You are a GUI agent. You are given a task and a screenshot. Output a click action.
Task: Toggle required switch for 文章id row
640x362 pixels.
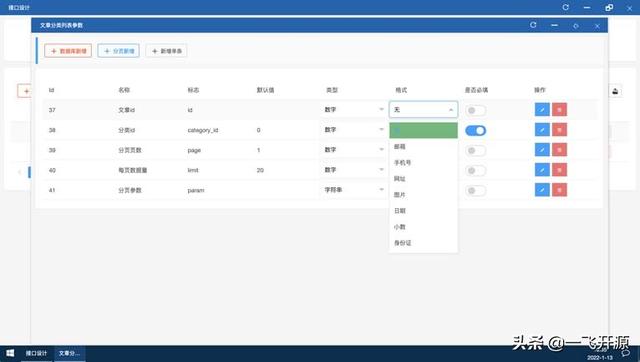point(476,110)
